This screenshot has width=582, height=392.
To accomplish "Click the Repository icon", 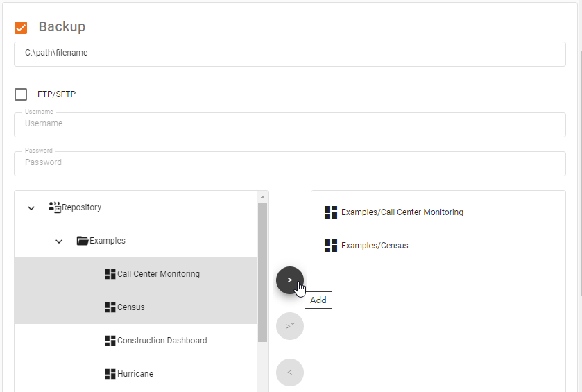I will [x=55, y=207].
